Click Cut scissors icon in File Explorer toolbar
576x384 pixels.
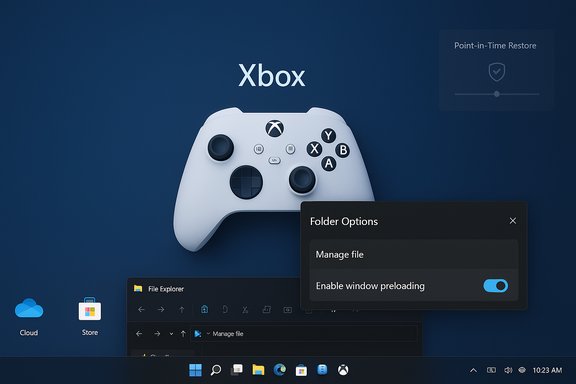(245, 310)
